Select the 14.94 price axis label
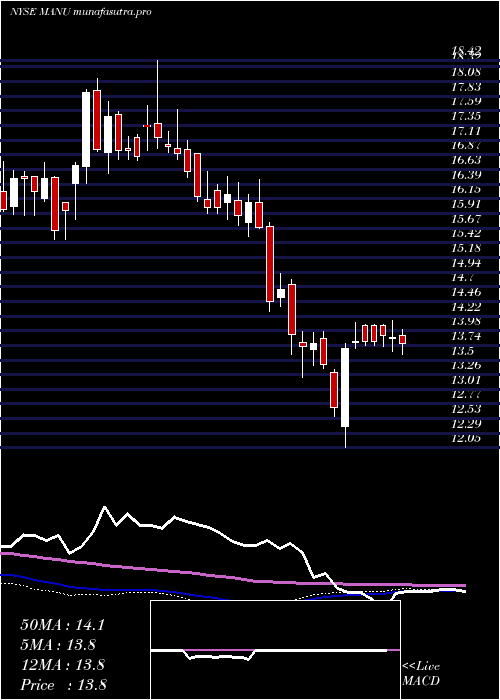Viewport: 500px width, 700px height. pyautogui.click(x=466, y=263)
